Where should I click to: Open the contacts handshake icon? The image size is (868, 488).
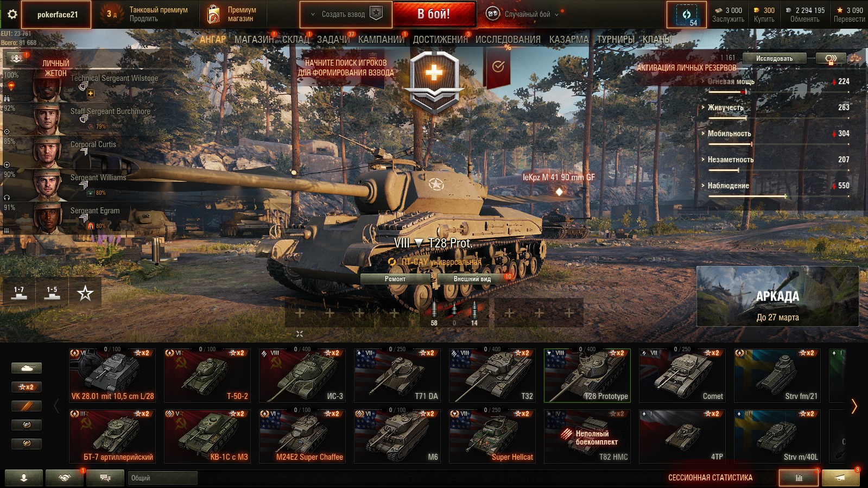[65, 478]
